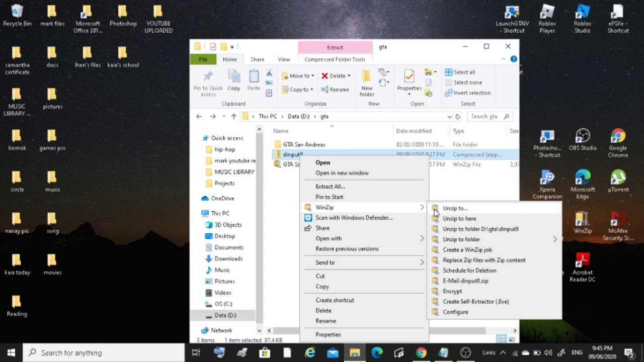644x362 pixels.
Task: Click Task View taskbar icon
Action: tap(196, 352)
